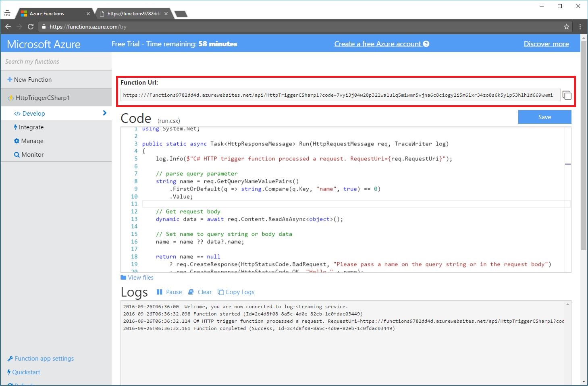Clear the logs output
The width and height of the screenshot is (588, 386).
point(200,292)
